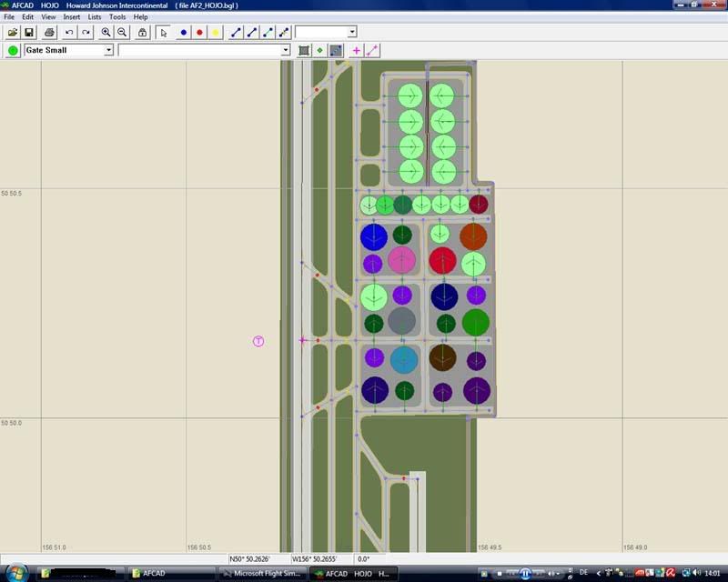The image size is (728, 582).
Task: Click the taskbar volume speaker icon
Action: click(x=696, y=573)
